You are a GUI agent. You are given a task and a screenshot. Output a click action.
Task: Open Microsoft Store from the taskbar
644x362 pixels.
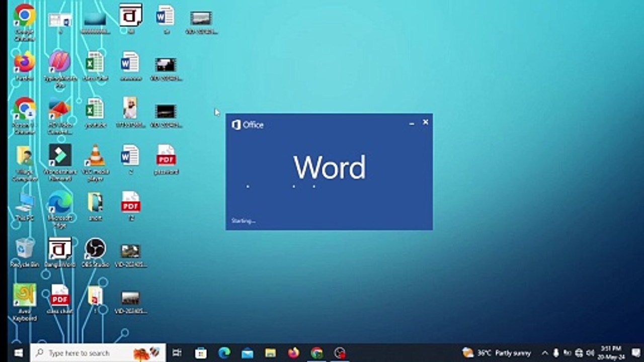pyautogui.click(x=201, y=353)
